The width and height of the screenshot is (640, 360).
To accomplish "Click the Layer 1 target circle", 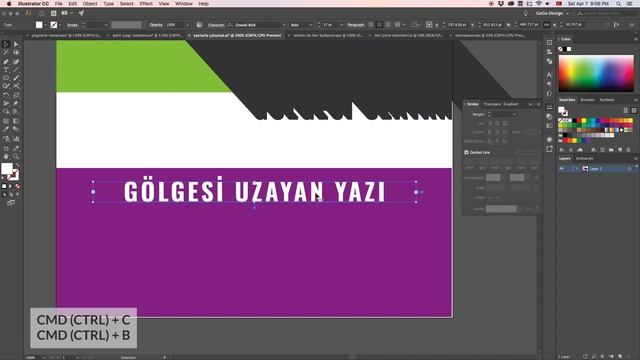I will click(x=629, y=169).
